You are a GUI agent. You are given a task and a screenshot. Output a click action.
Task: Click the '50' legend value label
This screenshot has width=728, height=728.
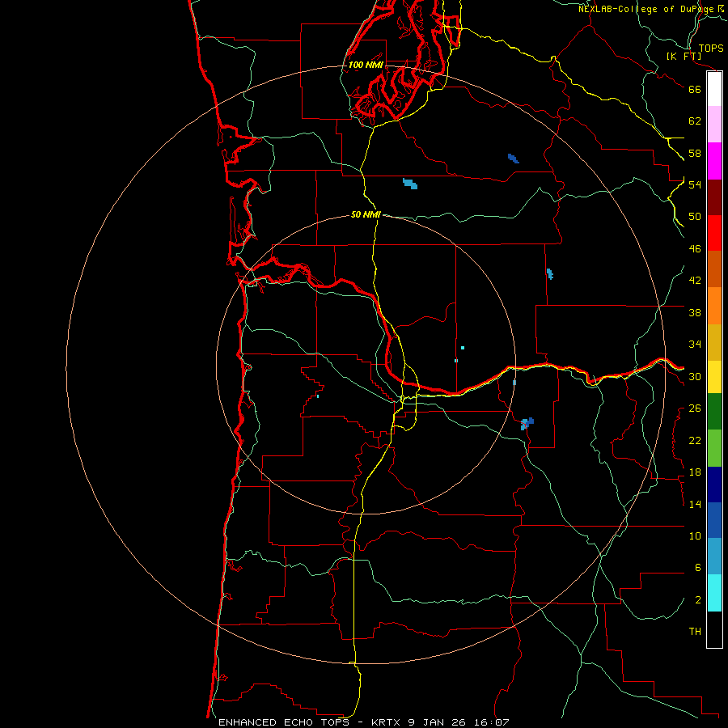coord(695,216)
